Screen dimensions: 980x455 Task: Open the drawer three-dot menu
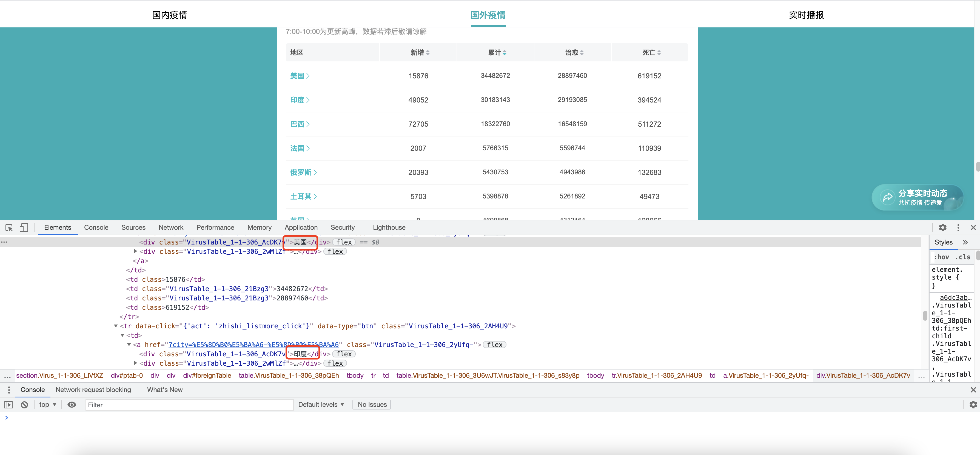pos(9,390)
